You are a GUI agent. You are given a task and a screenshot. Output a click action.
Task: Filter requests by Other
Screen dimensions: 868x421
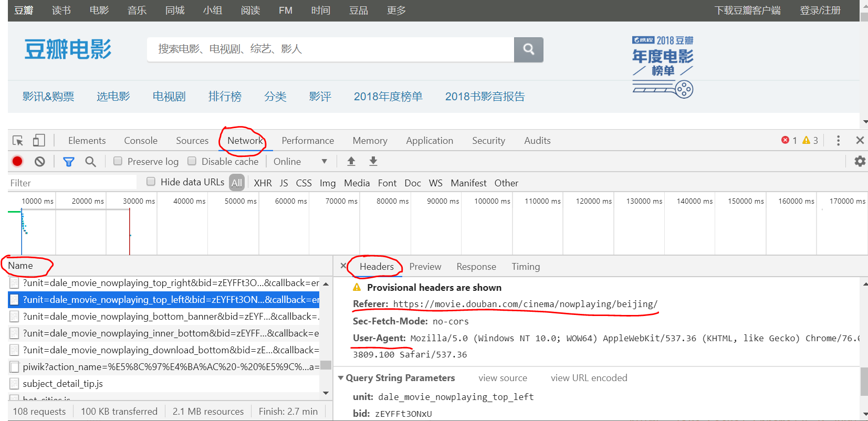click(x=506, y=183)
